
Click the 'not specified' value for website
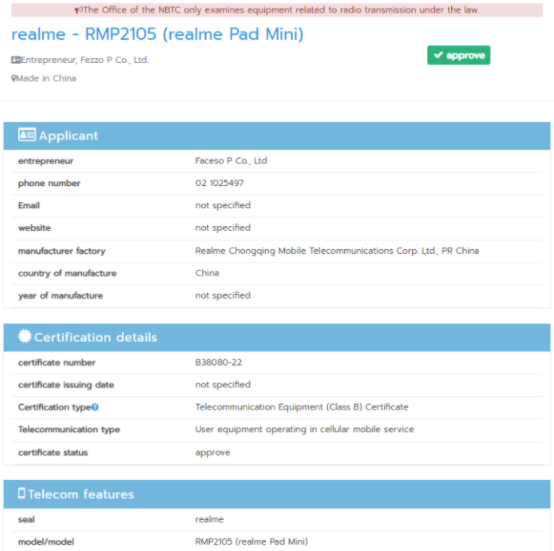[223, 228]
